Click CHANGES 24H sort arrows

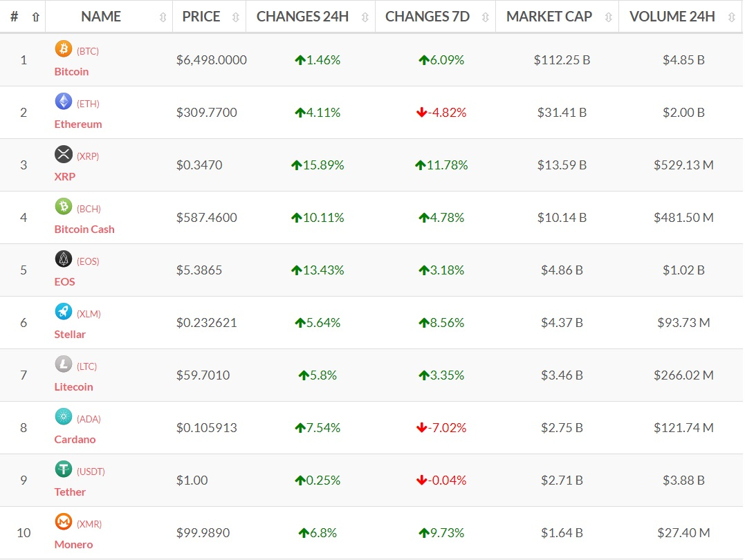[365, 17]
